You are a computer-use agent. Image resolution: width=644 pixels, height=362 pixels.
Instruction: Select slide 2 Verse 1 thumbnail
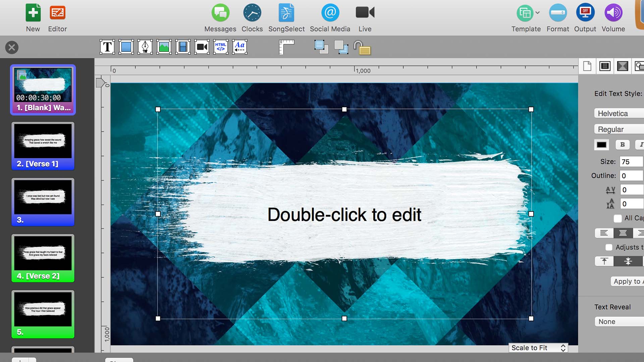(x=43, y=146)
